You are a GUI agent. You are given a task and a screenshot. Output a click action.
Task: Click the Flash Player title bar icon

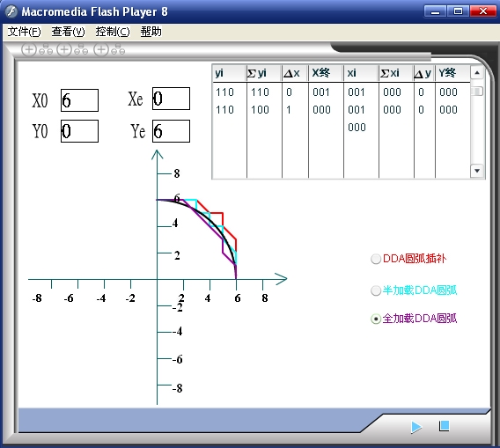coord(11,11)
